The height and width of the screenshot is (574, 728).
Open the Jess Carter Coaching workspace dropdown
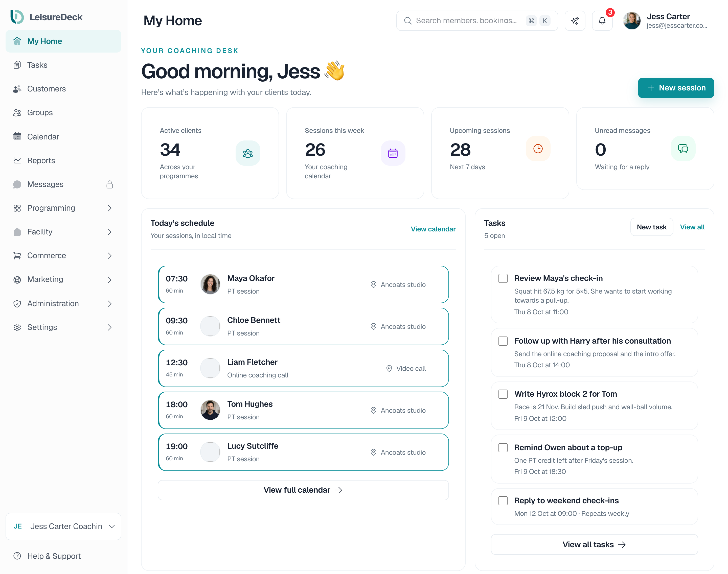point(63,526)
